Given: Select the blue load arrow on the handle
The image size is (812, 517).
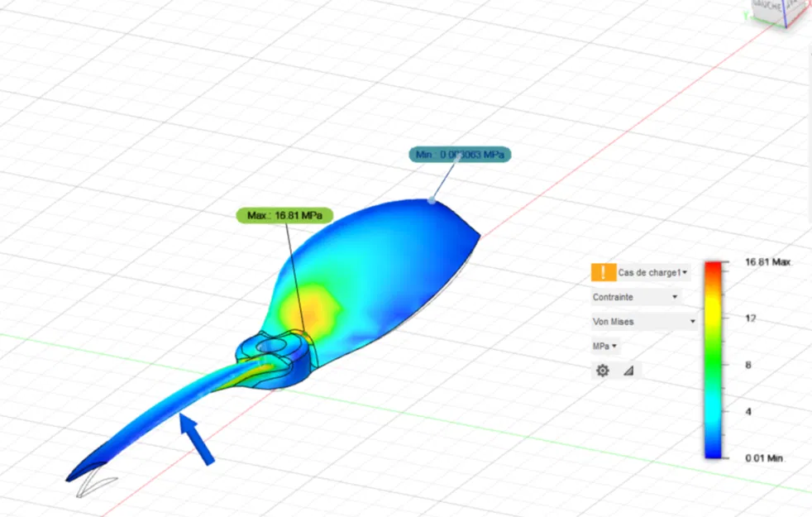Looking at the screenshot, I should click(197, 437).
